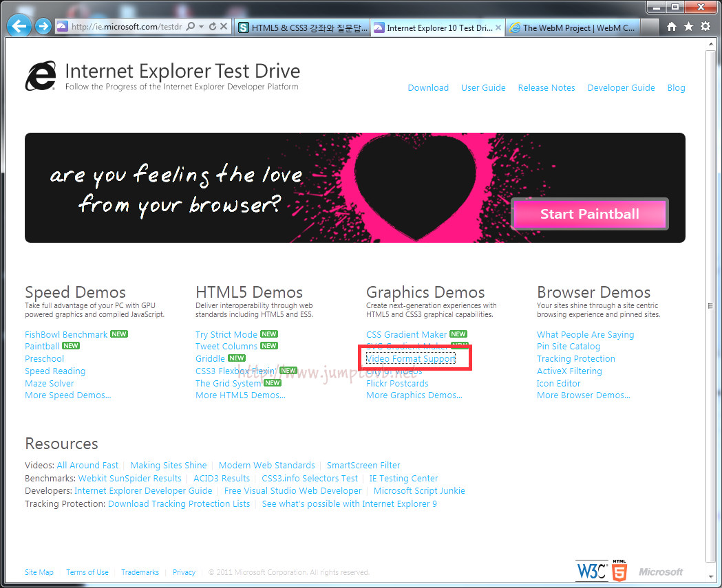Open the Tools gear icon
Image resolution: width=722 pixels, height=588 pixels.
(x=705, y=27)
